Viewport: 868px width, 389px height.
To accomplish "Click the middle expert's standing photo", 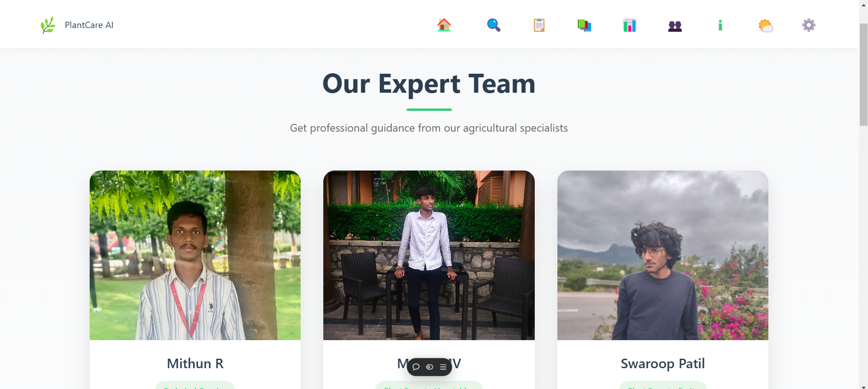I will [x=429, y=255].
